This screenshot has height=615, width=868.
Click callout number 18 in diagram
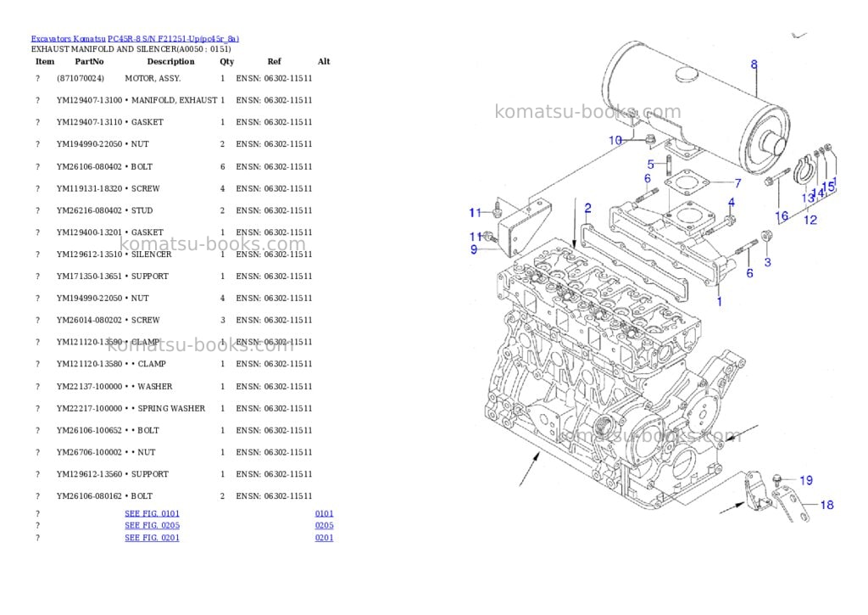pyautogui.click(x=827, y=505)
